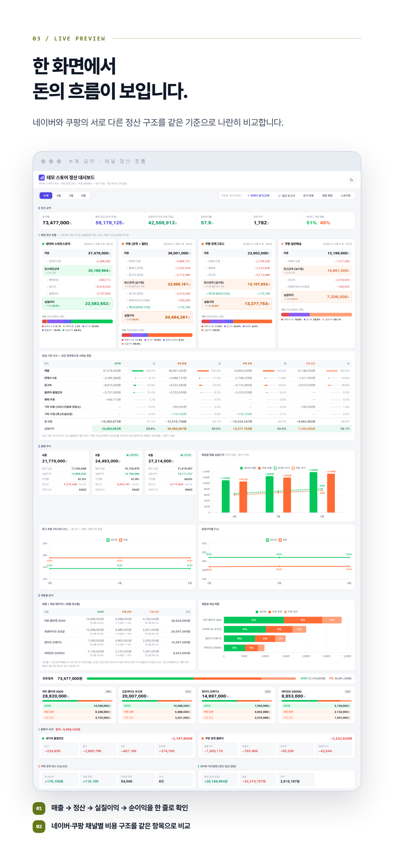Toggle dark mode with the moon icon
The width and height of the screenshot is (394, 868).
click(351, 179)
